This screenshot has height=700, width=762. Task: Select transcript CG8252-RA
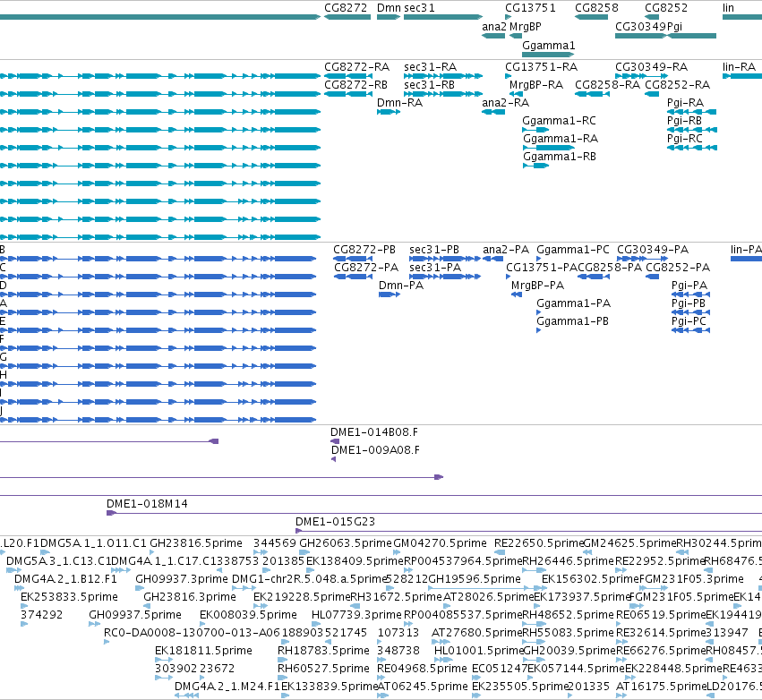click(x=678, y=84)
